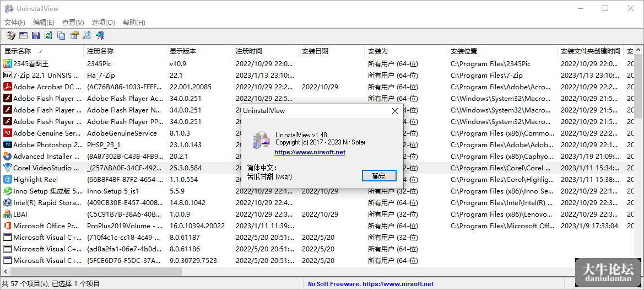Open the NirSoft Freeware link in the status bar
The height and width of the screenshot is (290, 644).
point(371,284)
